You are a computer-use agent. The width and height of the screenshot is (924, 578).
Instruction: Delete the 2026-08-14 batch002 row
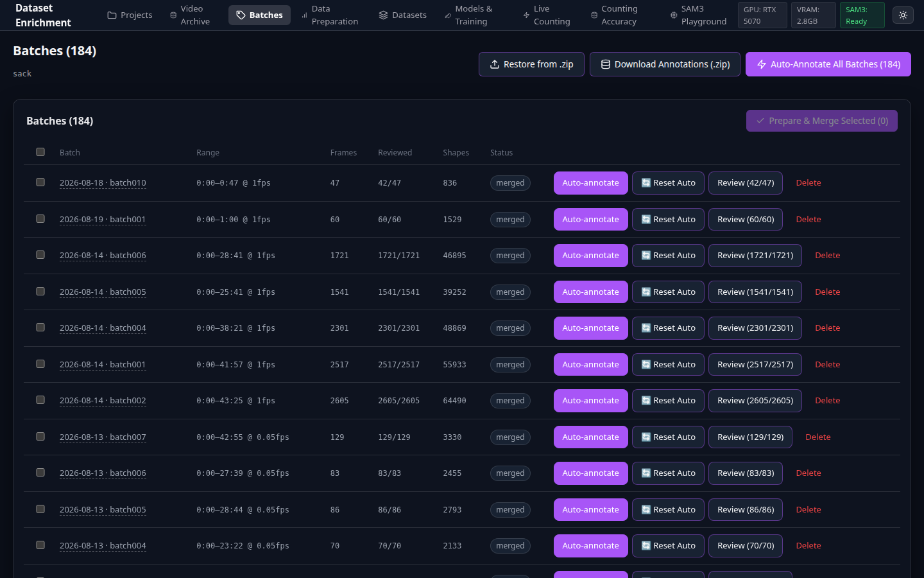[827, 401]
